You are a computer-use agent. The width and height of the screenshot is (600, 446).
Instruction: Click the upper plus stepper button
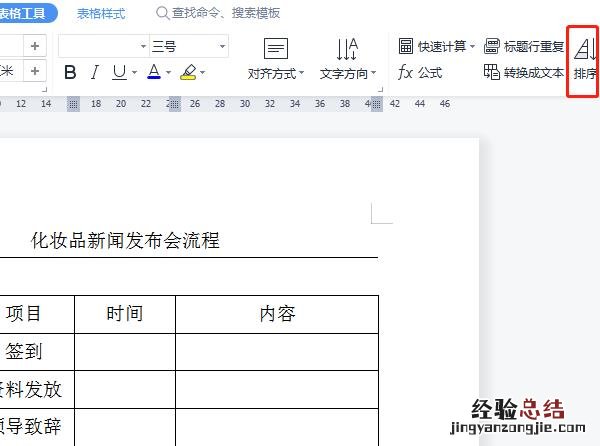coord(35,46)
